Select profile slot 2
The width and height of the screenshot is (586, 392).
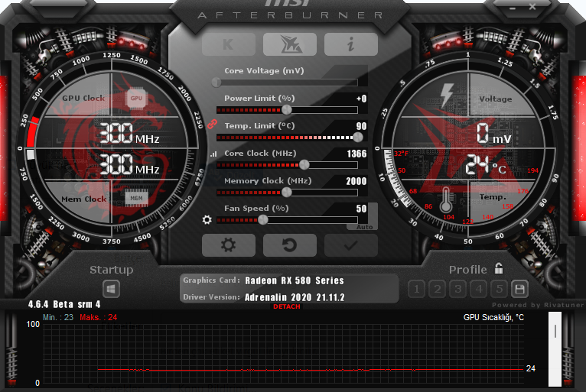point(438,289)
